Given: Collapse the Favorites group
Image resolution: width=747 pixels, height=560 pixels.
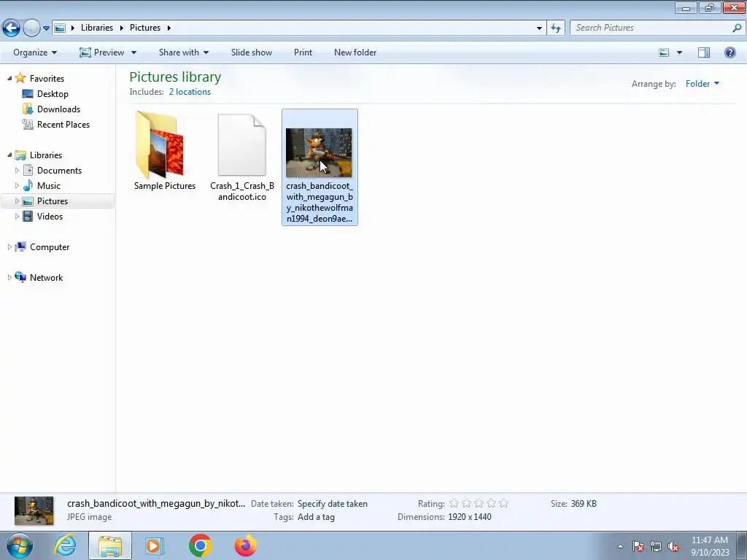Looking at the screenshot, I should (x=9, y=78).
